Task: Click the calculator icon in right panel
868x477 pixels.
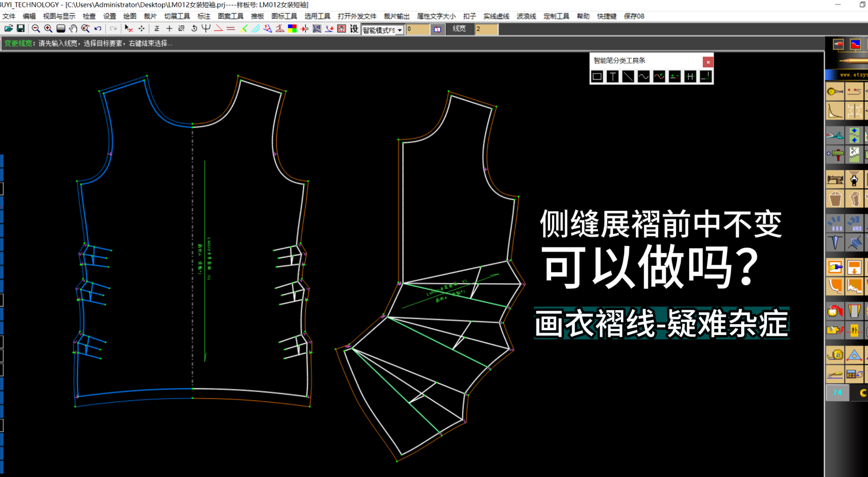Action: coord(854,374)
